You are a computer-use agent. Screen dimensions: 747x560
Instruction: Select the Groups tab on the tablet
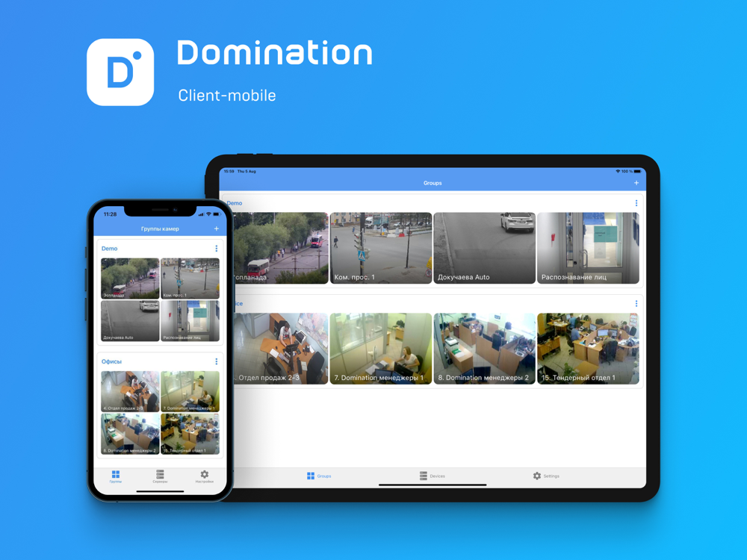(319, 476)
